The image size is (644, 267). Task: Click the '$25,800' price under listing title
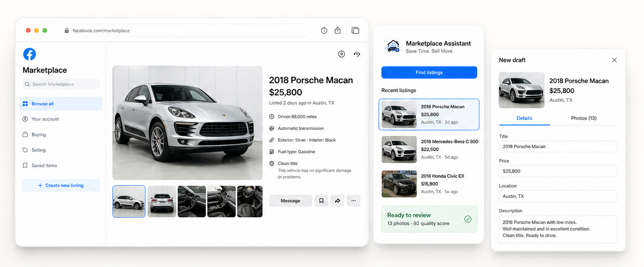pyautogui.click(x=286, y=92)
